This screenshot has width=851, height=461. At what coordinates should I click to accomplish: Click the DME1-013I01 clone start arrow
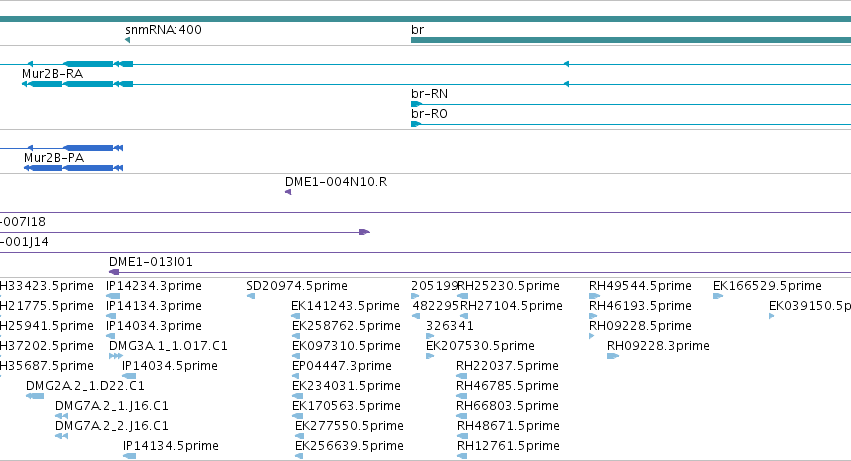click(114, 272)
